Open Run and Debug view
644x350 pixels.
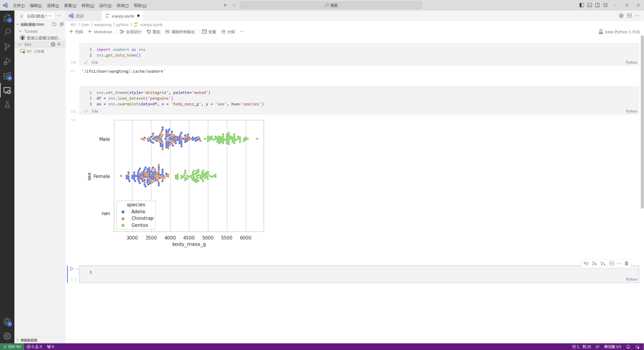7,61
